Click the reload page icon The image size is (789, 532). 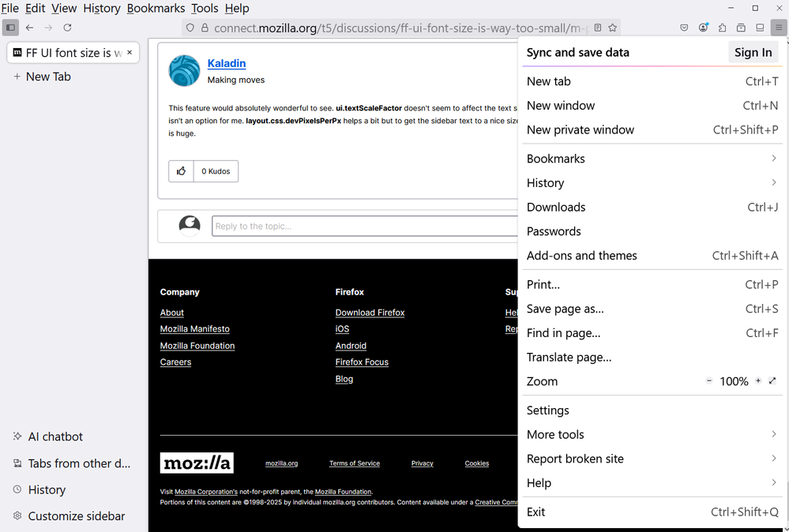pos(68,28)
